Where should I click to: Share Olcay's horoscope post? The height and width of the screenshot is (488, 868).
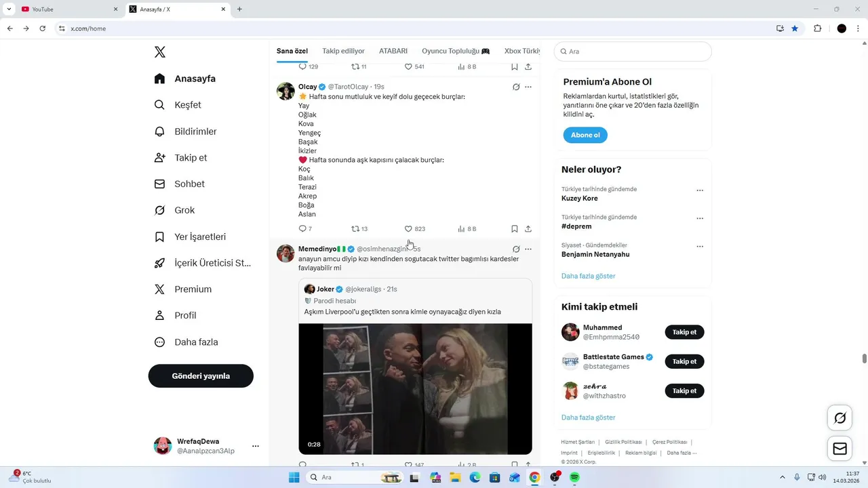pyautogui.click(x=528, y=229)
